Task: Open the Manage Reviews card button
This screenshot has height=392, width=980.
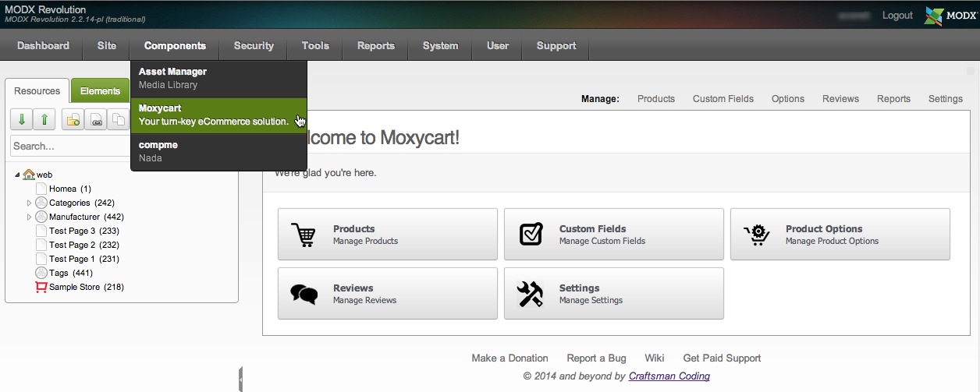Action: (x=388, y=293)
